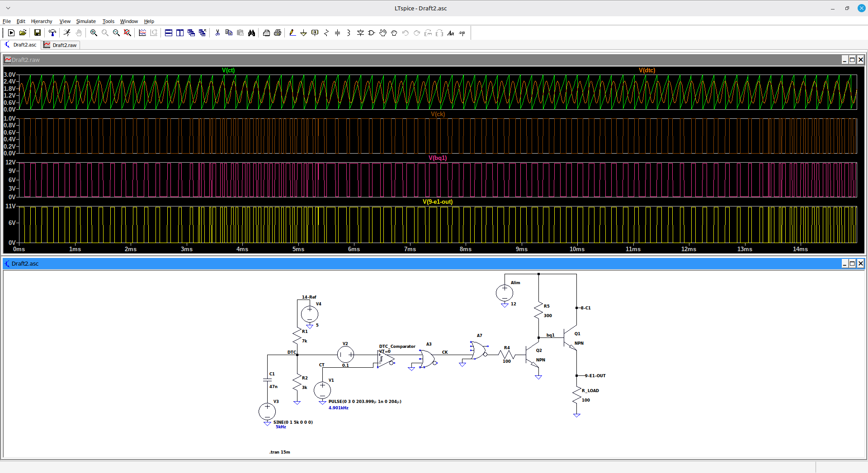Click the SPICE directive .op icon

(x=462, y=33)
